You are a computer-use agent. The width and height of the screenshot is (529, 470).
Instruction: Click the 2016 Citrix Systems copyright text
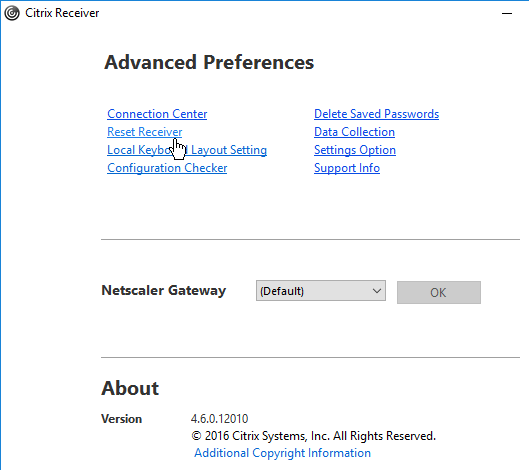(313, 436)
